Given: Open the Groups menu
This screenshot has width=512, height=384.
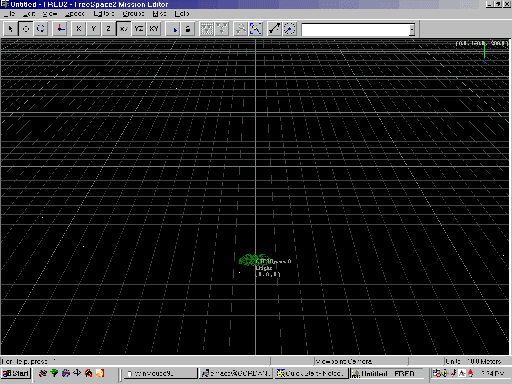Looking at the screenshot, I should [x=133, y=14].
